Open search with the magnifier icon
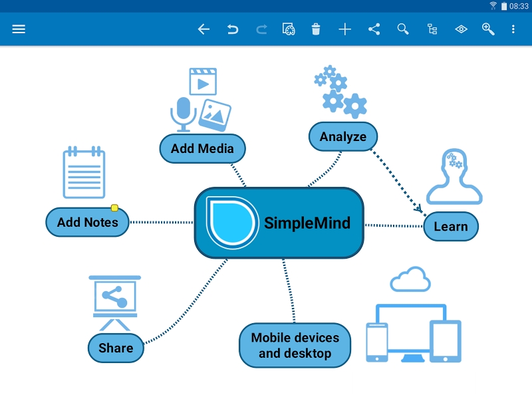This screenshot has height=399, width=532. 402,29
